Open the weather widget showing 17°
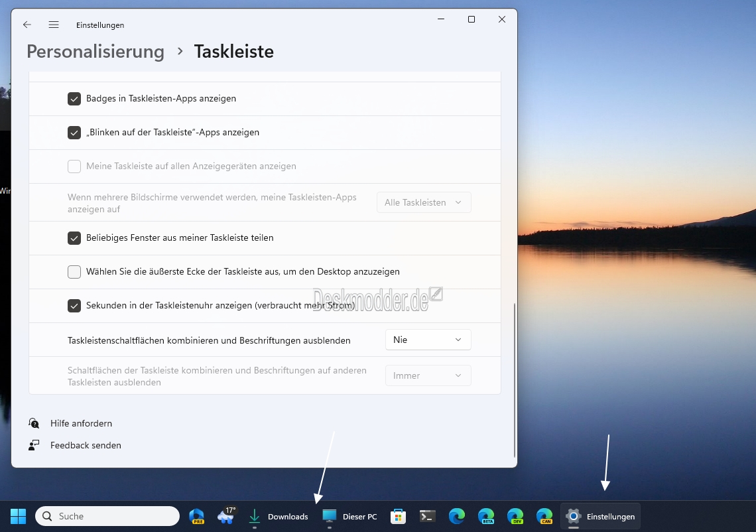This screenshot has width=756, height=532. [x=227, y=516]
